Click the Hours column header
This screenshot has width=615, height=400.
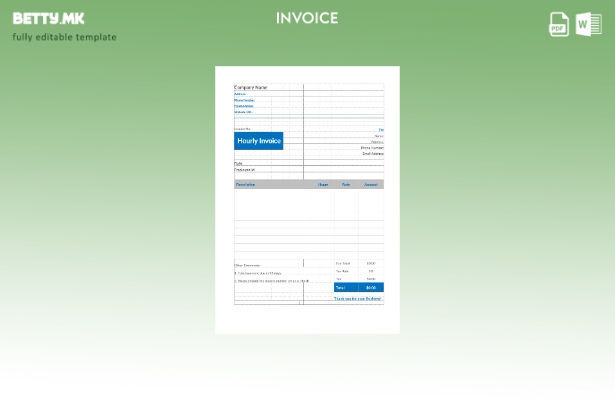[x=323, y=184]
